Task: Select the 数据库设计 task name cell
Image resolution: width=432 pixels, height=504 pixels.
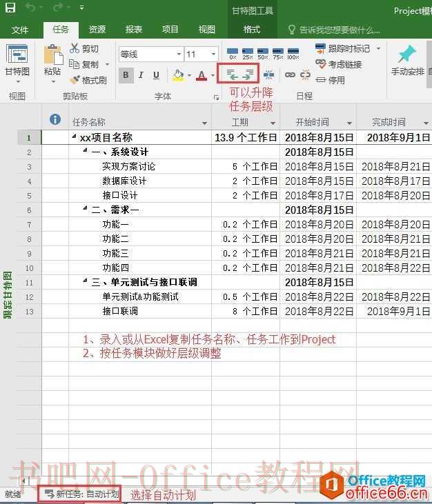Action: 140,181
